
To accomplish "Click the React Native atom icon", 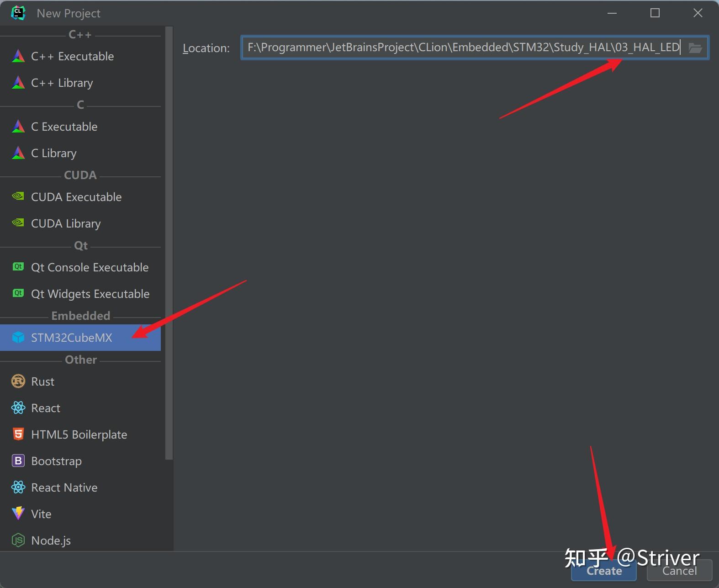I will click(18, 487).
